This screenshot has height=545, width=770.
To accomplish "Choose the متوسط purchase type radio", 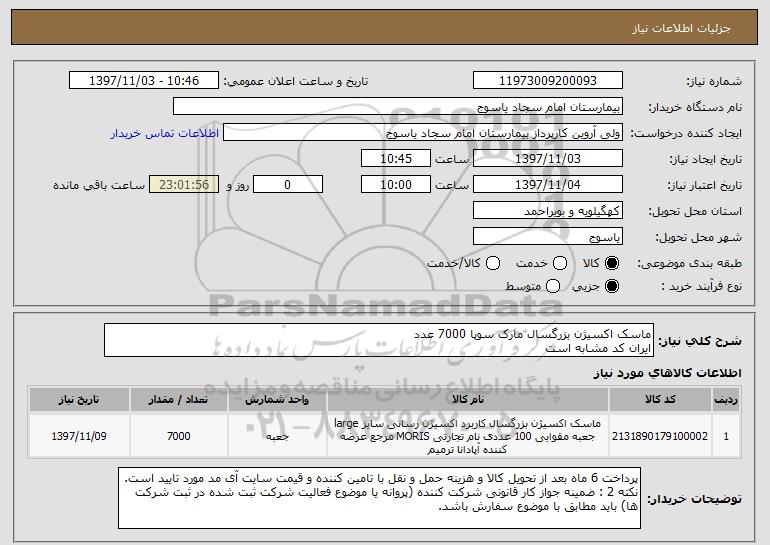I will (553, 286).
